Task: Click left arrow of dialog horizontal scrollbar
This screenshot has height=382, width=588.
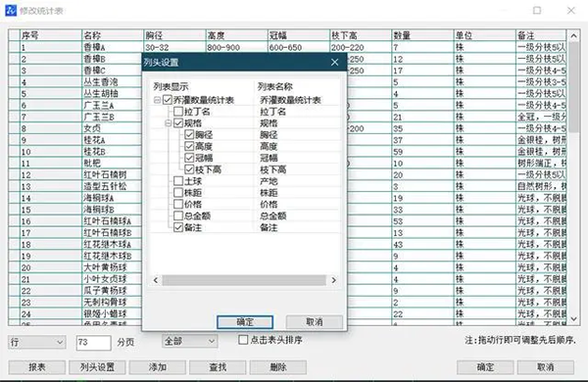Action: point(156,280)
